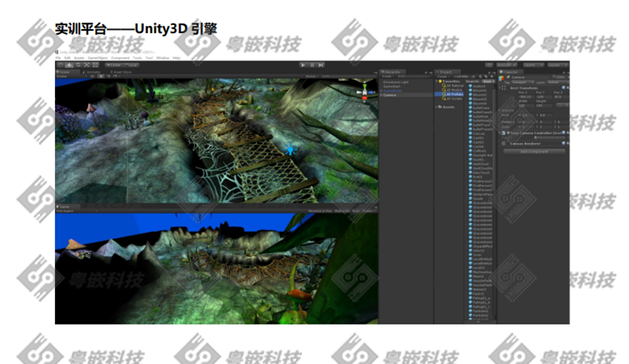Open the Layers dropdown in toolbar

pyautogui.click(x=533, y=64)
